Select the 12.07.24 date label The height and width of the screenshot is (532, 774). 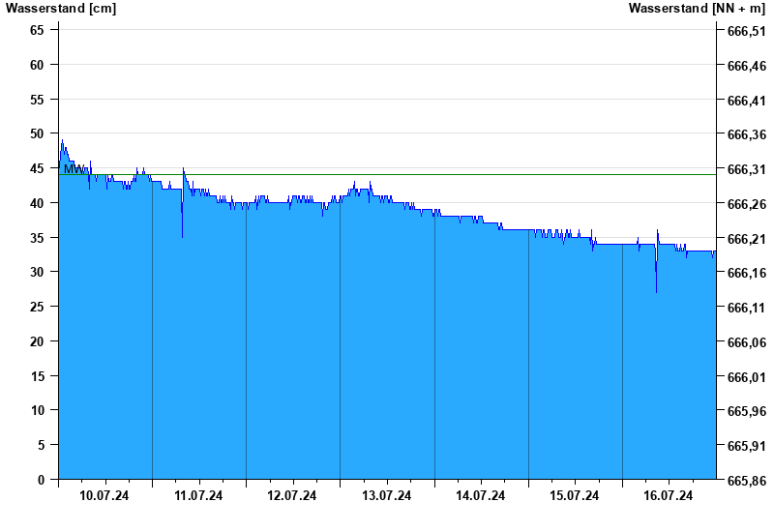[x=292, y=495]
